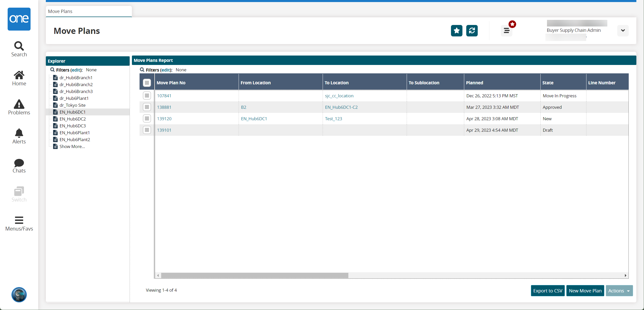Select dr_Hub6Plant1 in Explorer
This screenshot has width=644, height=310.
(x=74, y=98)
